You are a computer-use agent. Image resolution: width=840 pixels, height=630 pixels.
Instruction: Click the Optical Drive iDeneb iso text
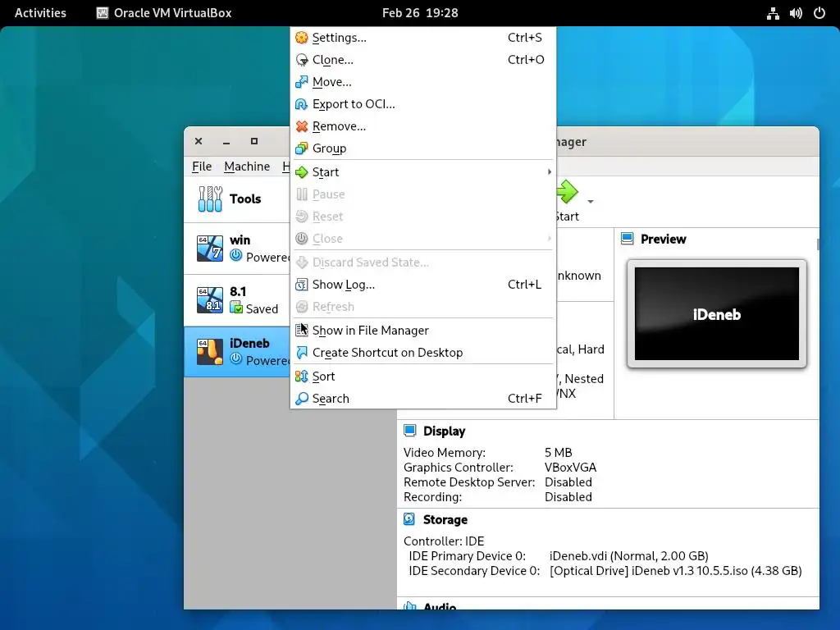[x=676, y=571]
